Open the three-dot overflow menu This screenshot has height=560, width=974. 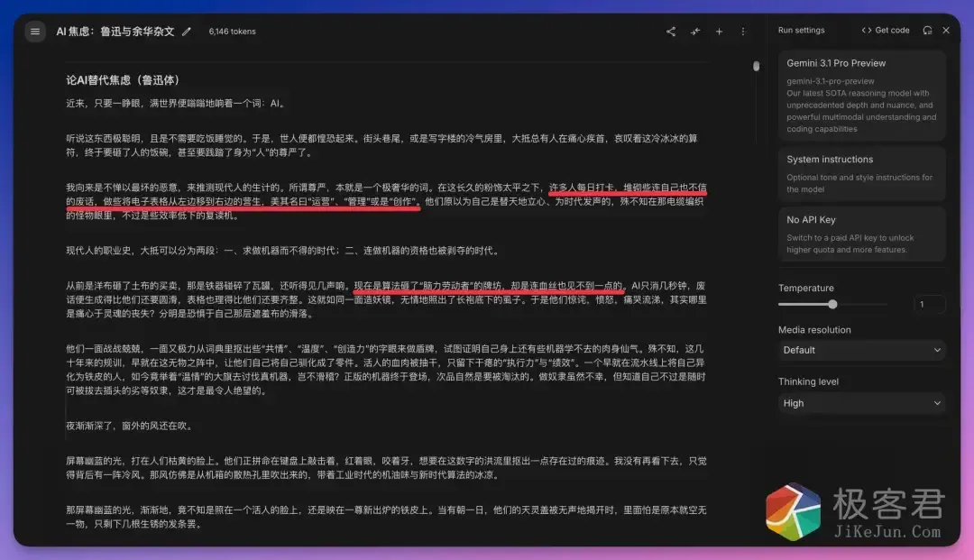[x=742, y=31]
